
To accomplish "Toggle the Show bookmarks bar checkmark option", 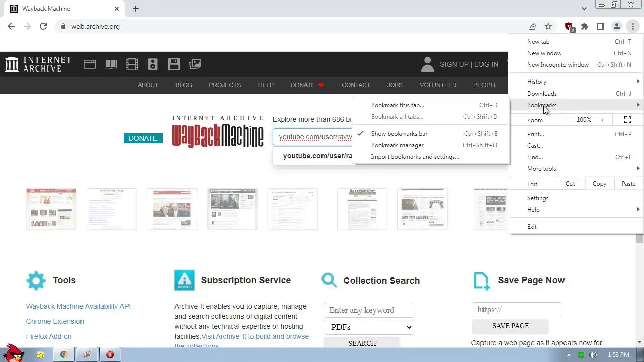I will point(431,134).
